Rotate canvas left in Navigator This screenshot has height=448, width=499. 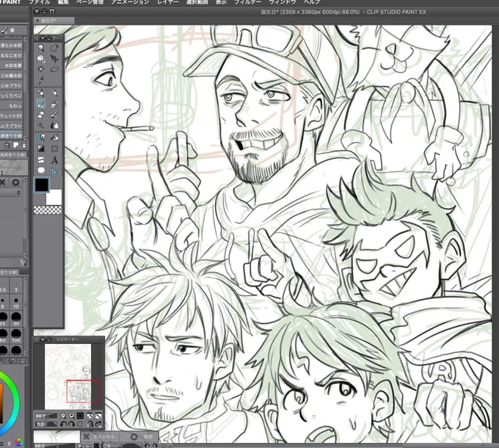click(63, 424)
